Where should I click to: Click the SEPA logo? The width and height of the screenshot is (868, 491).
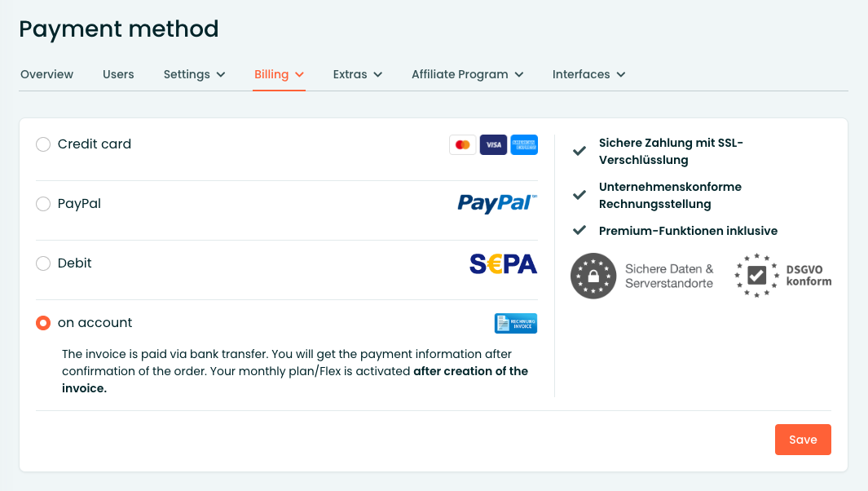point(503,263)
